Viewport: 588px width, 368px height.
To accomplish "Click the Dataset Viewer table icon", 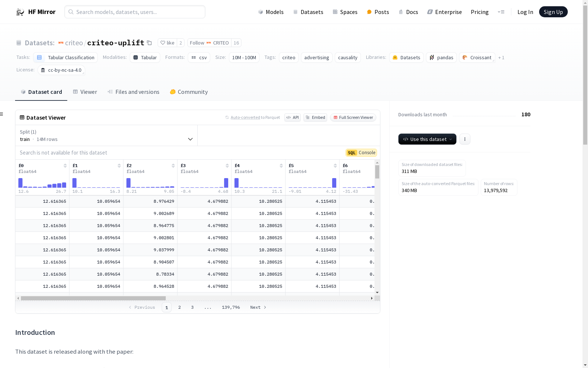I will pos(22,117).
